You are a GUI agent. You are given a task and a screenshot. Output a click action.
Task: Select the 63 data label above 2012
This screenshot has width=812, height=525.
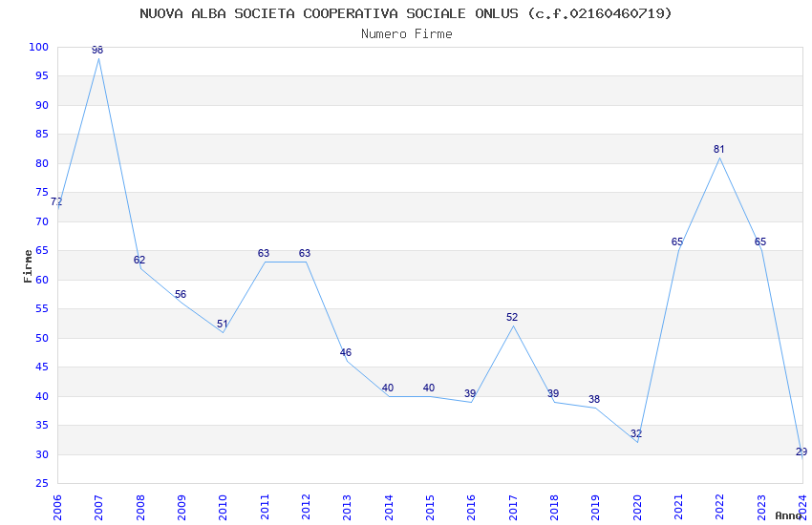(x=305, y=253)
